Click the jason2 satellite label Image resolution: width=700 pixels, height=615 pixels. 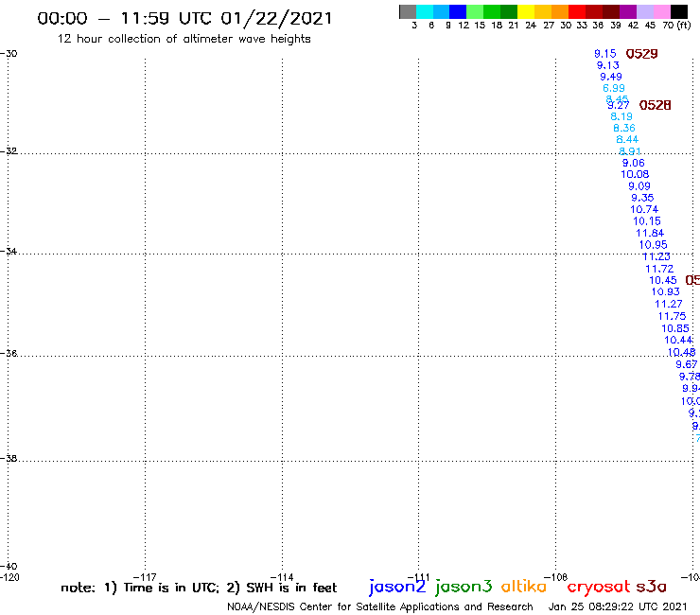point(397,587)
